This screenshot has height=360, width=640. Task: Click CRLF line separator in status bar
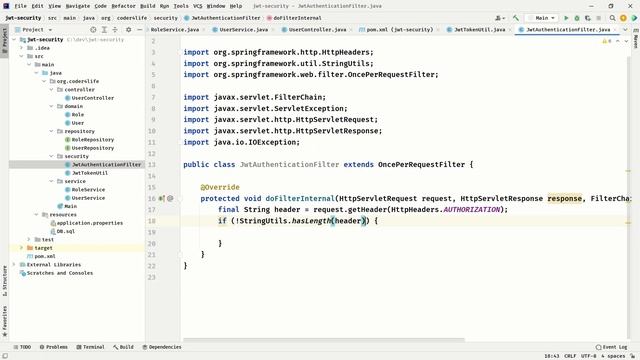tap(570, 356)
